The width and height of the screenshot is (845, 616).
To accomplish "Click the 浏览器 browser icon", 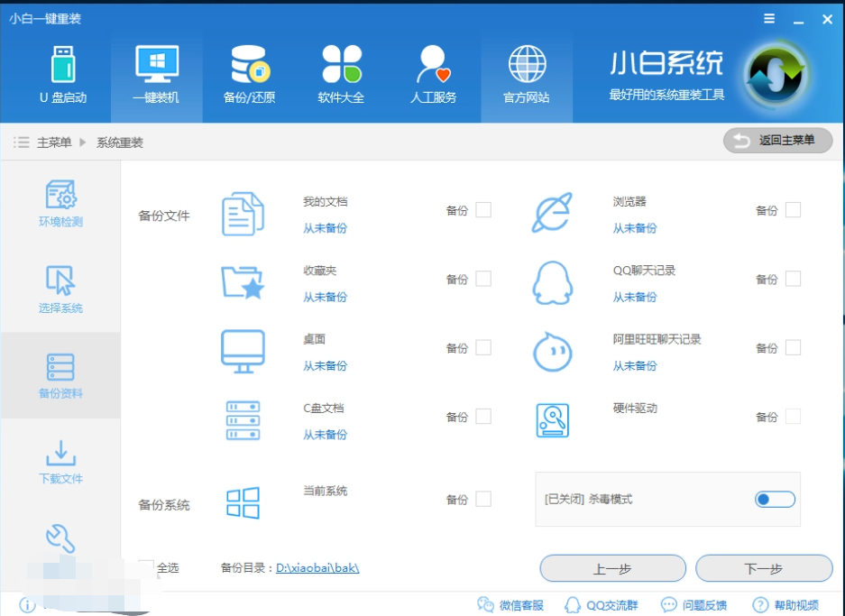I will click(x=553, y=213).
